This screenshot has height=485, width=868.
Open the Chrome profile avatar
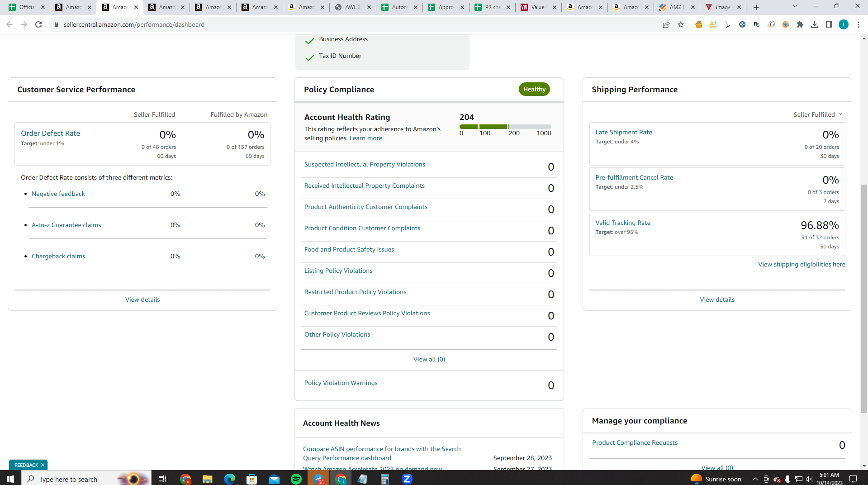coord(844,24)
